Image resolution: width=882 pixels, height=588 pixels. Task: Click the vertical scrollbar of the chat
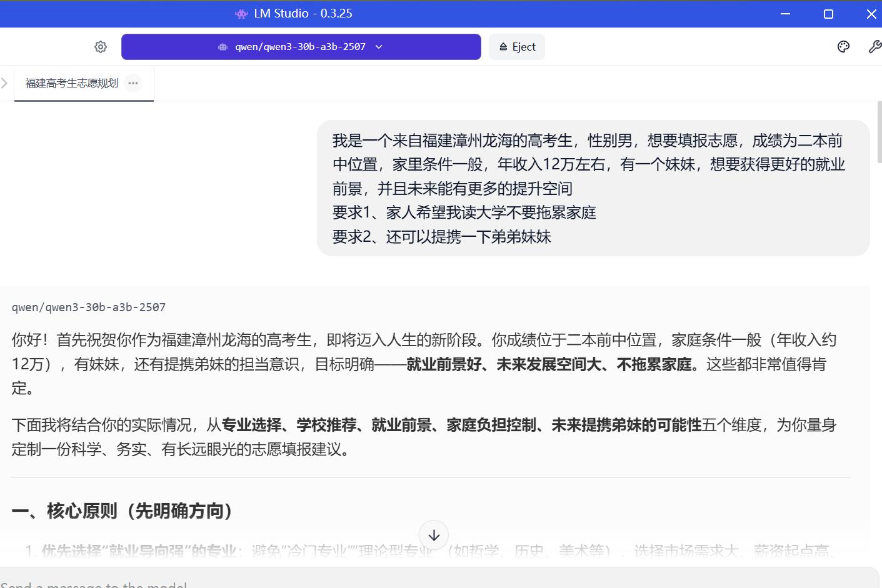[879, 131]
